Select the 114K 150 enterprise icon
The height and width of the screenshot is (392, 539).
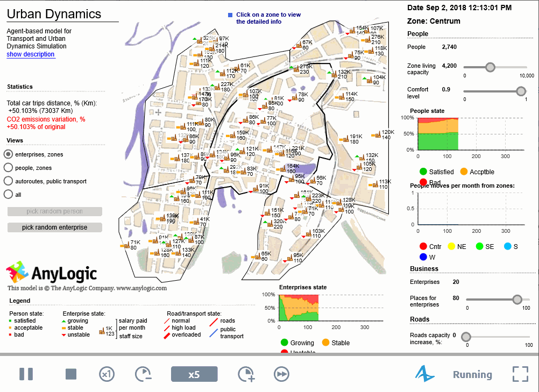point(342,96)
